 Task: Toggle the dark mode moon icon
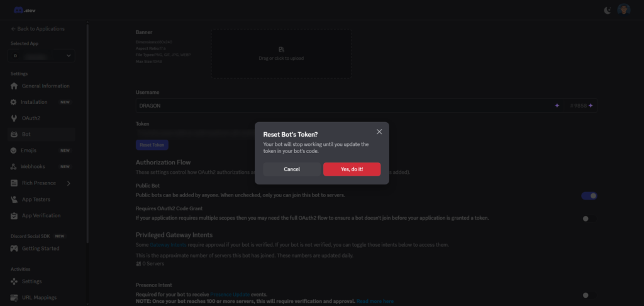point(608,10)
